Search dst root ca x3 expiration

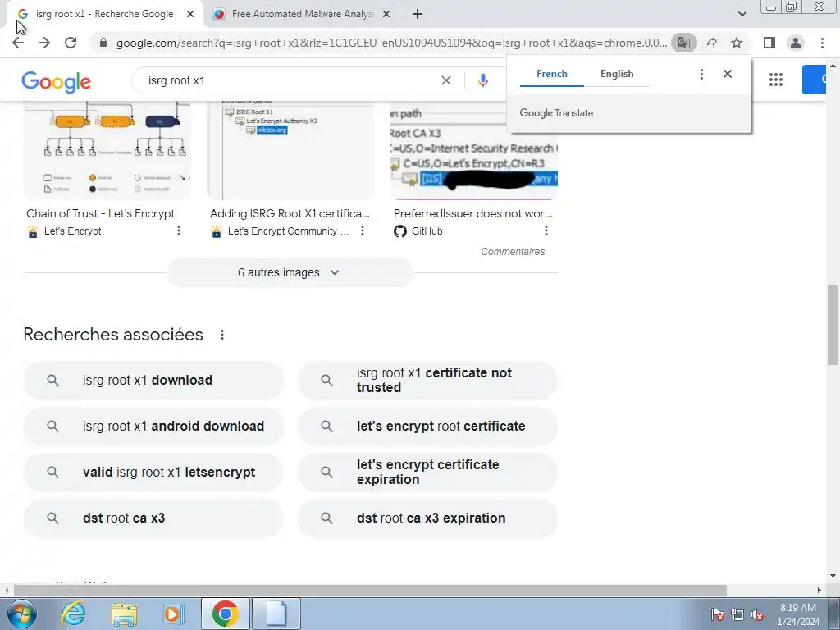(x=427, y=518)
